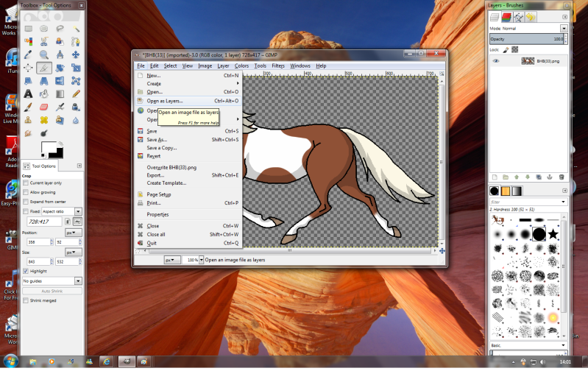The width and height of the screenshot is (588, 371).
Task: Duplicate the layer in Layers panel
Action: [x=539, y=177]
